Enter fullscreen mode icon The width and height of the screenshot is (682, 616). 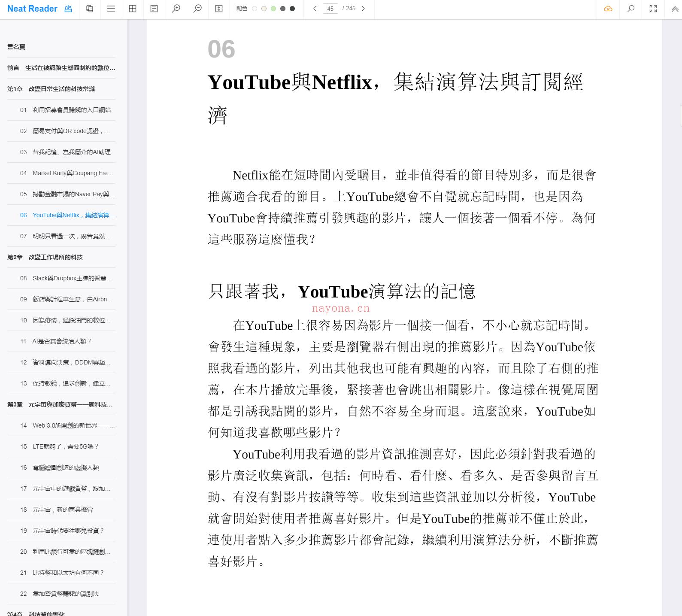[x=653, y=9]
